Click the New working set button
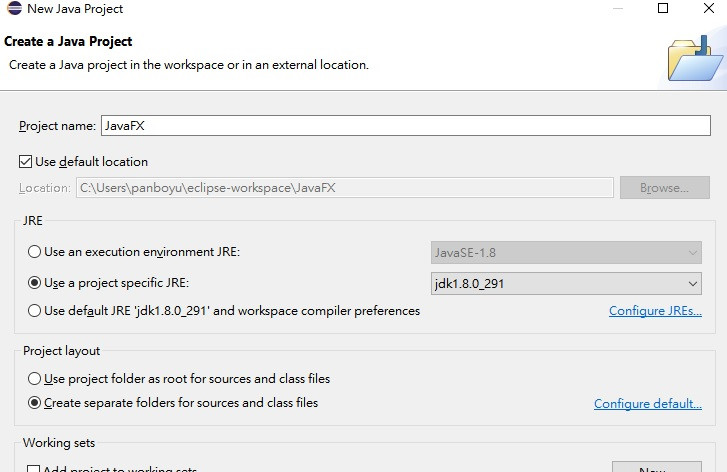This screenshot has height=472, width=727. pyautogui.click(x=655, y=468)
